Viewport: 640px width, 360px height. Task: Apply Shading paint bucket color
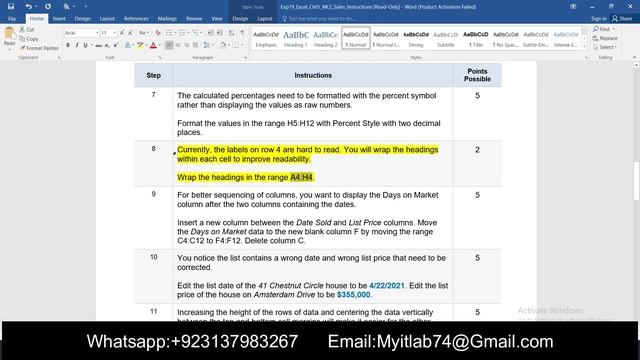[223, 45]
